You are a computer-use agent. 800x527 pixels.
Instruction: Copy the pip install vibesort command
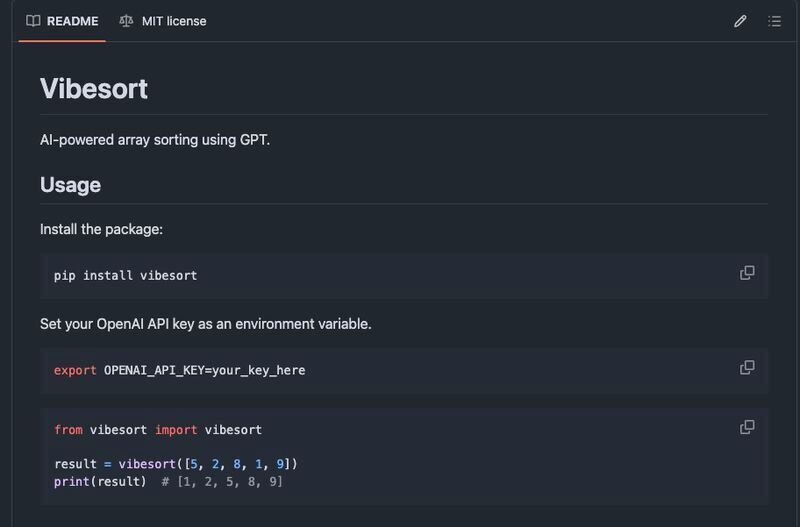(747, 273)
